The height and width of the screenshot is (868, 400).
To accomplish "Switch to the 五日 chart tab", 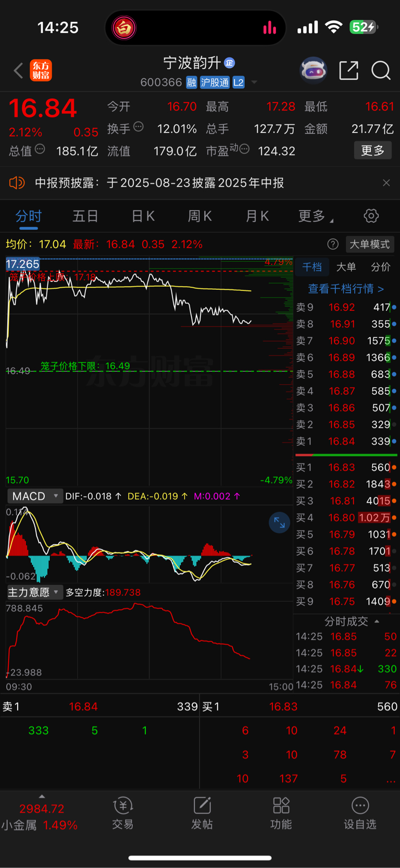I will 85,216.
